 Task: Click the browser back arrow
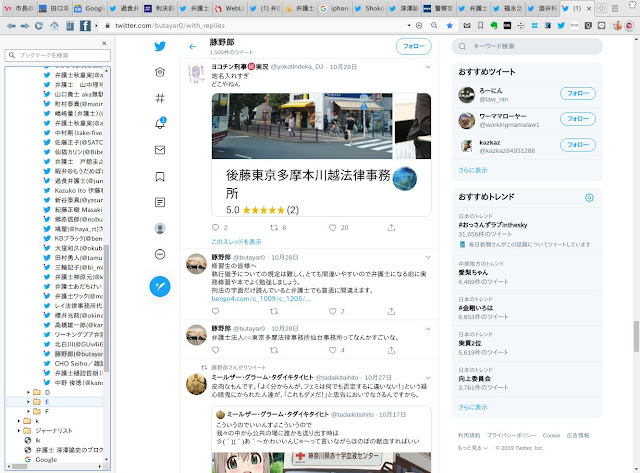coord(11,26)
